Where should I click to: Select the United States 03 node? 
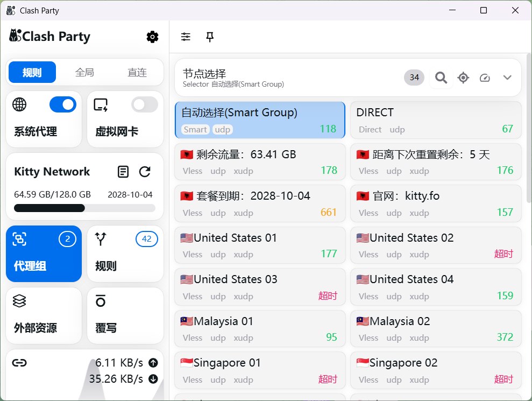(260, 287)
